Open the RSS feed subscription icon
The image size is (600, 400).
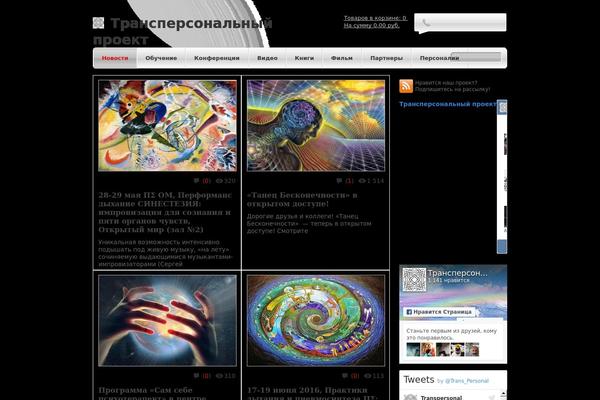pyautogui.click(x=406, y=86)
